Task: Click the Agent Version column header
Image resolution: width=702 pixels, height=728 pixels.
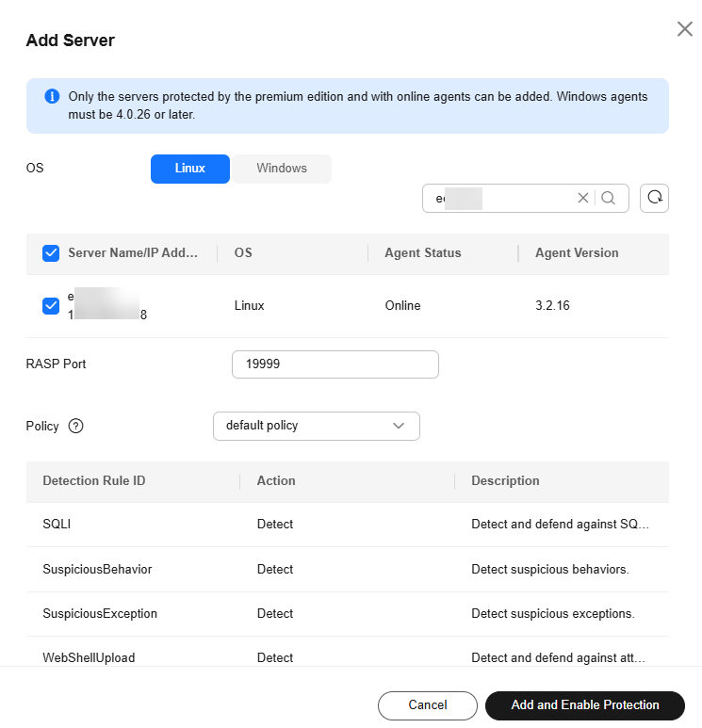Action: 577,253
